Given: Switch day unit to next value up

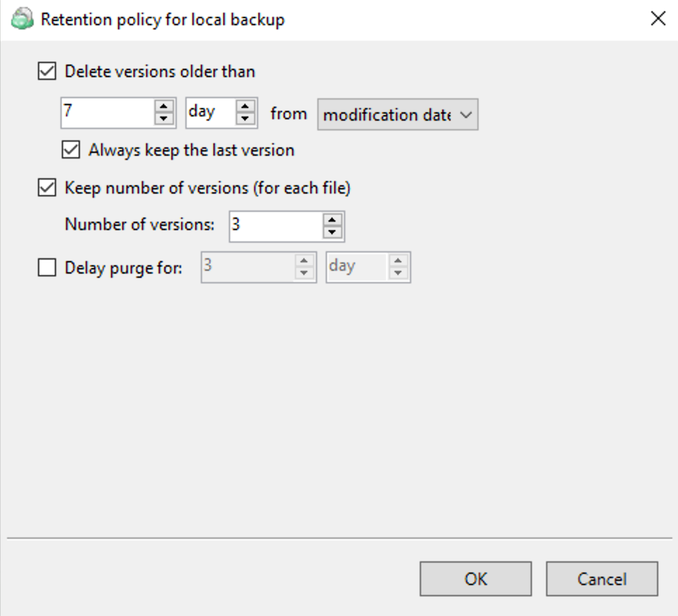Looking at the screenshot, I should click(245, 107).
